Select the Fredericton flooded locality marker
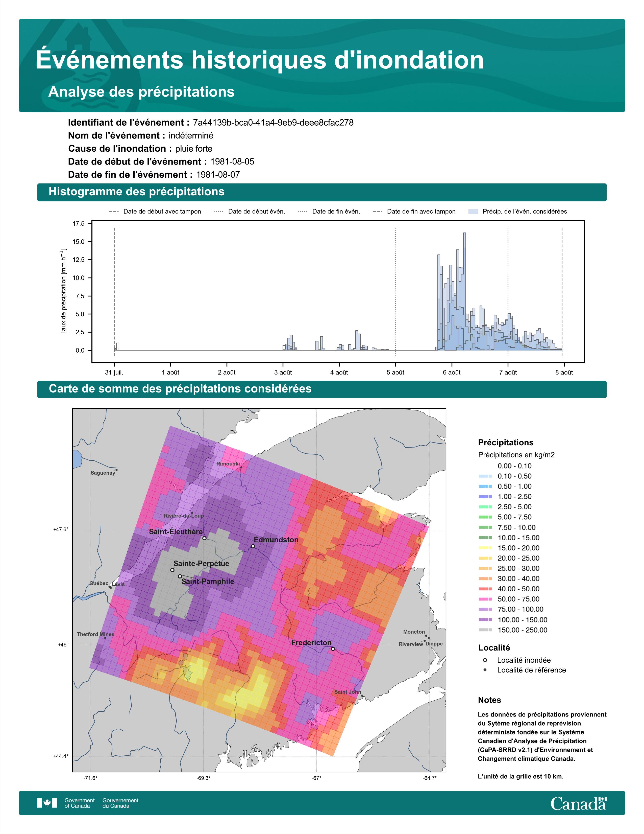This screenshot has width=644, height=834. click(x=333, y=649)
